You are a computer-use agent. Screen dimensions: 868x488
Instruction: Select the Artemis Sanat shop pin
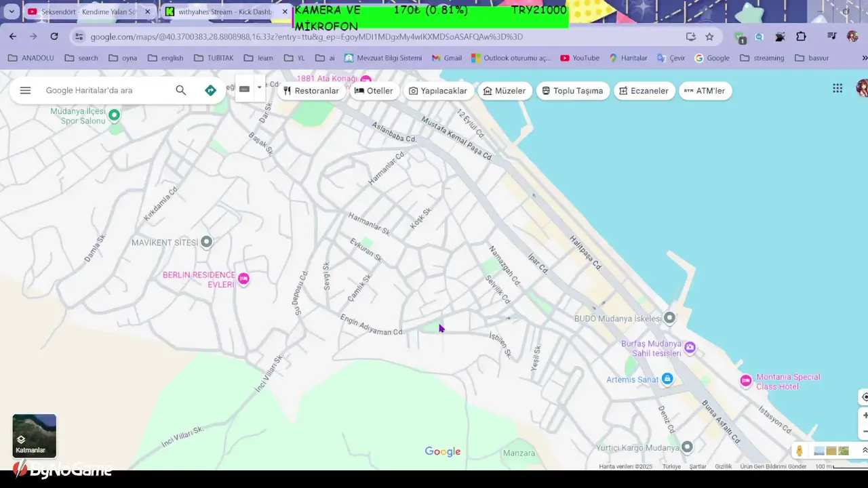(x=667, y=379)
